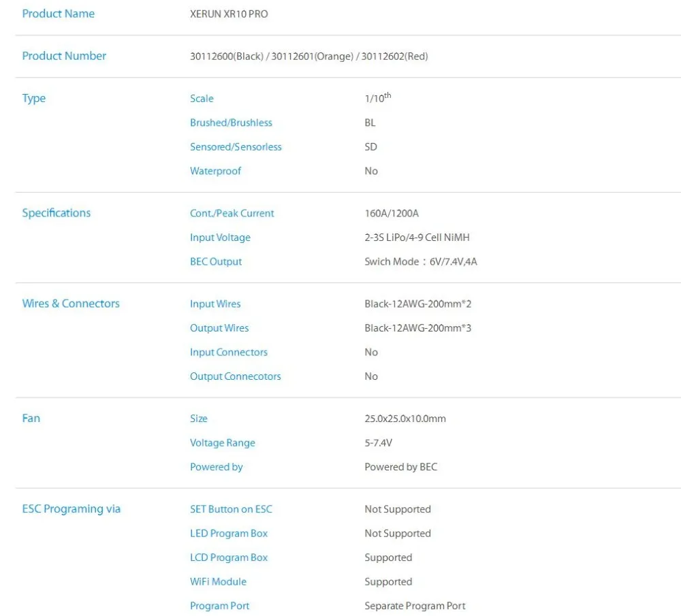
Task: Click the SET Button on ESC label
Action: pyautogui.click(x=231, y=509)
